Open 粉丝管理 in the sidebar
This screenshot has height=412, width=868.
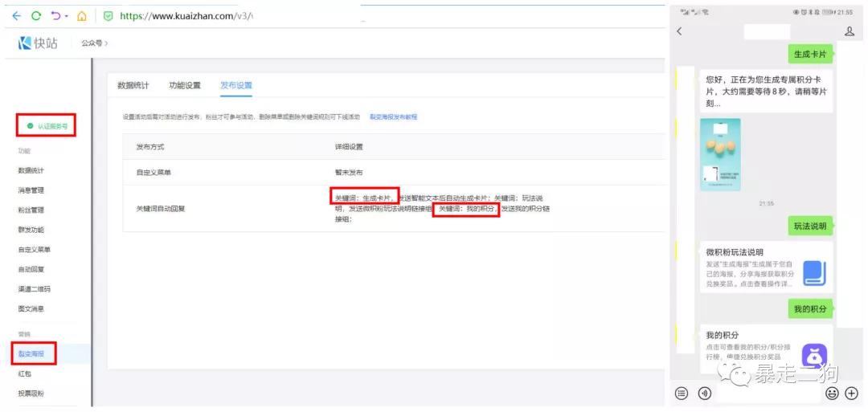31,210
